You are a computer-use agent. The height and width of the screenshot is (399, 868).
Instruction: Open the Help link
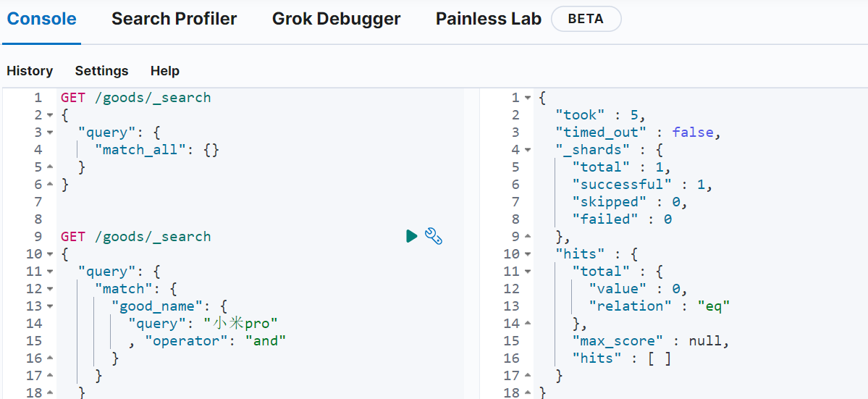(x=165, y=71)
